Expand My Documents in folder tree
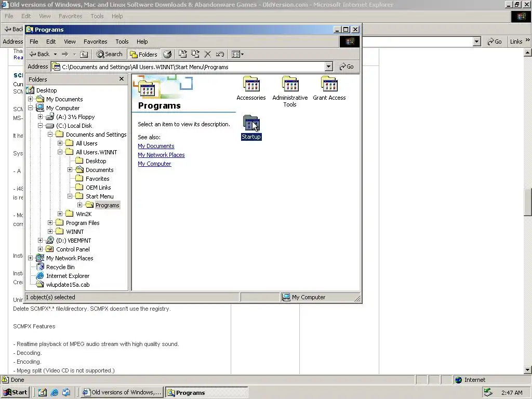The width and height of the screenshot is (532, 399). [x=30, y=99]
